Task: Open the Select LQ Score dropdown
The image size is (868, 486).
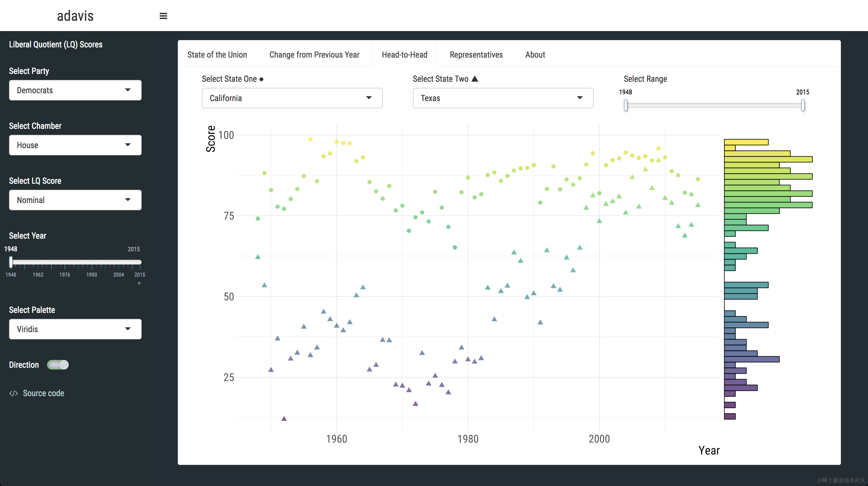Action: pos(75,200)
